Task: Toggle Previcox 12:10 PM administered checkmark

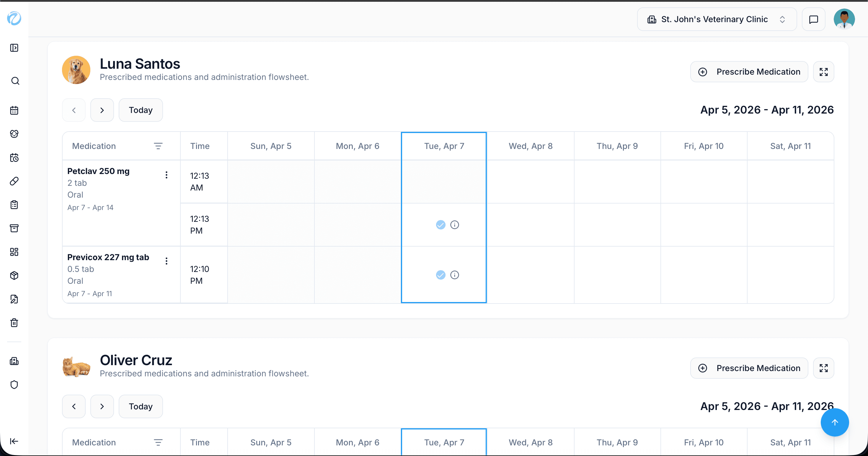Action: [440, 275]
